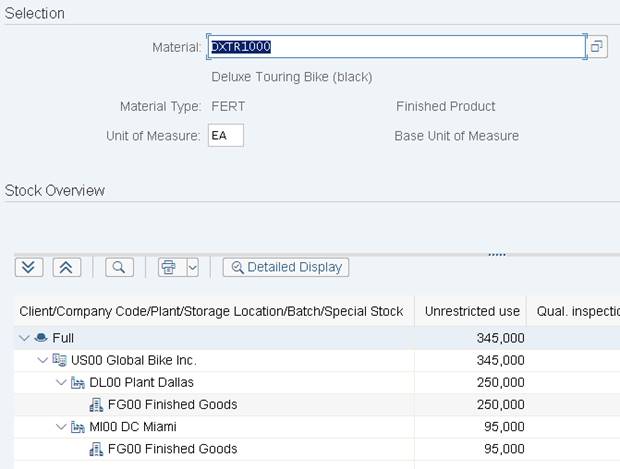Click into the Material input field
This screenshot has height=469, width=620.
pyautogui.click(x=395, y=47)
